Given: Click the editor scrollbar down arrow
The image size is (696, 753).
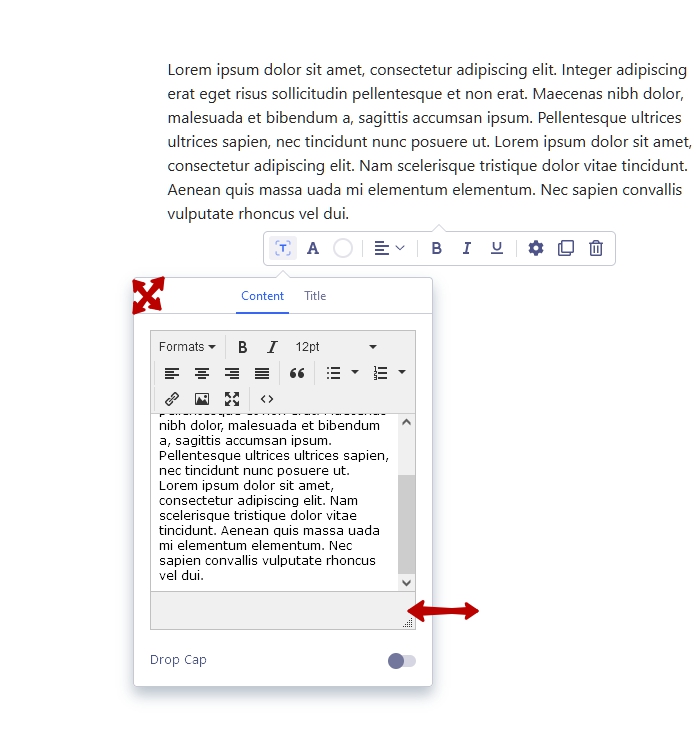Looking at the screenshot, I should (x=406, y=582).
